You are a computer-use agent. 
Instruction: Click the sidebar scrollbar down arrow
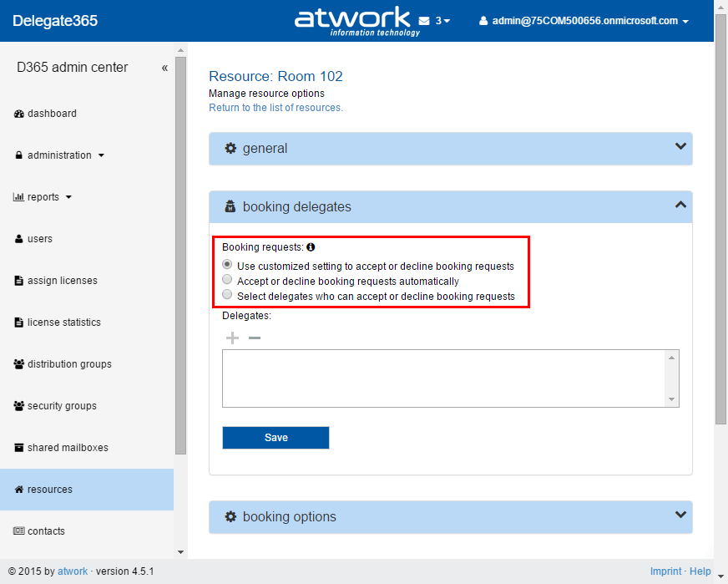point(180,552)
